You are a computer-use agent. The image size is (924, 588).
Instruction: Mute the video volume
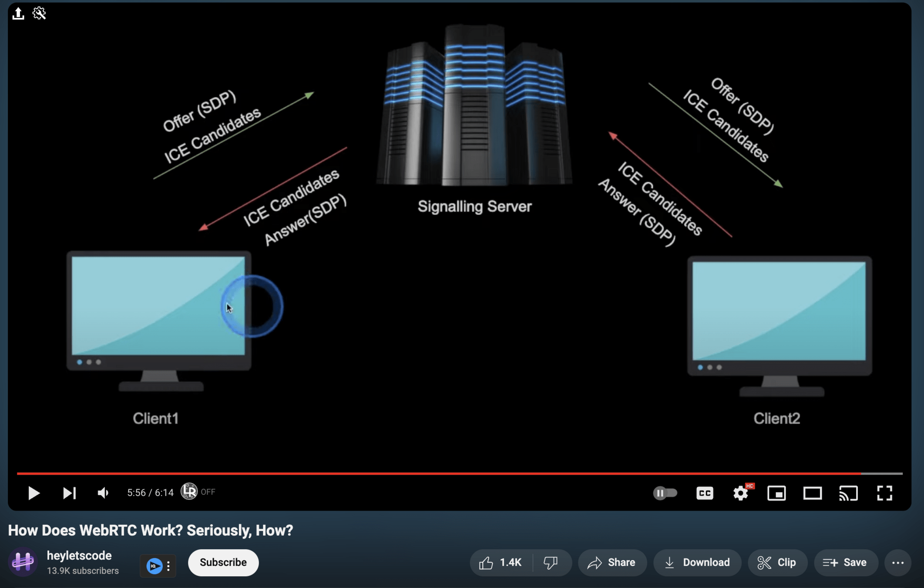(103, 493)
